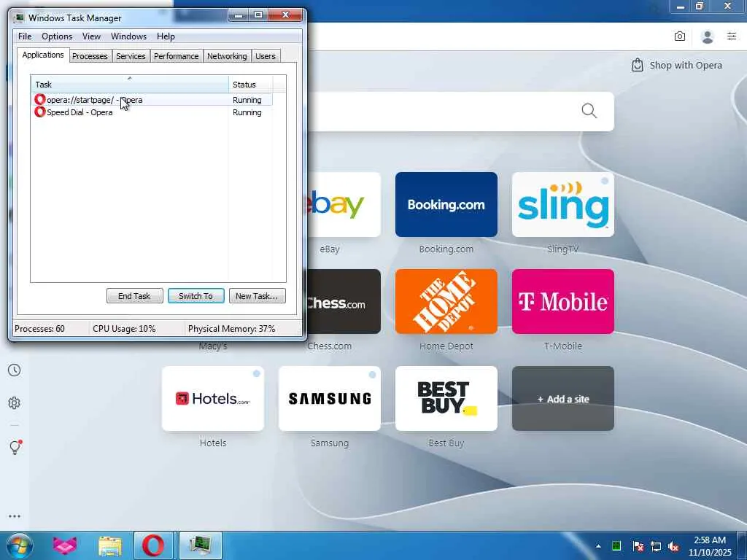Click the End Task button
Viewport: 747px width, 560px height.
(134, 296)
